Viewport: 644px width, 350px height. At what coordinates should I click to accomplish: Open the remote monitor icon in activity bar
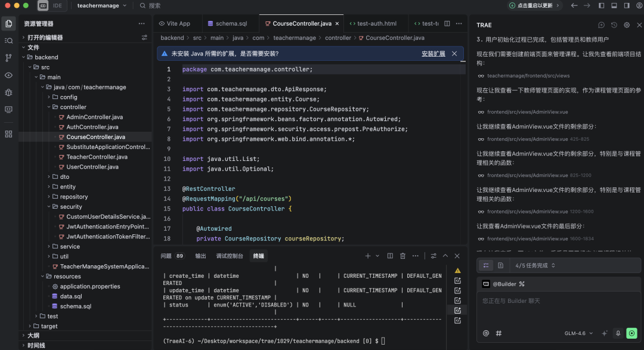[x=8, y=110]
